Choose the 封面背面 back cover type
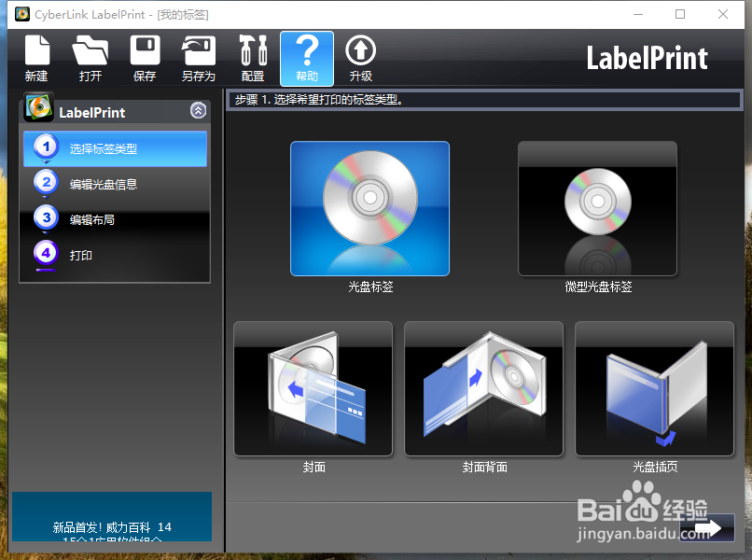The height and width of the screenshot is (560, 752). click(x=484, y=388)
